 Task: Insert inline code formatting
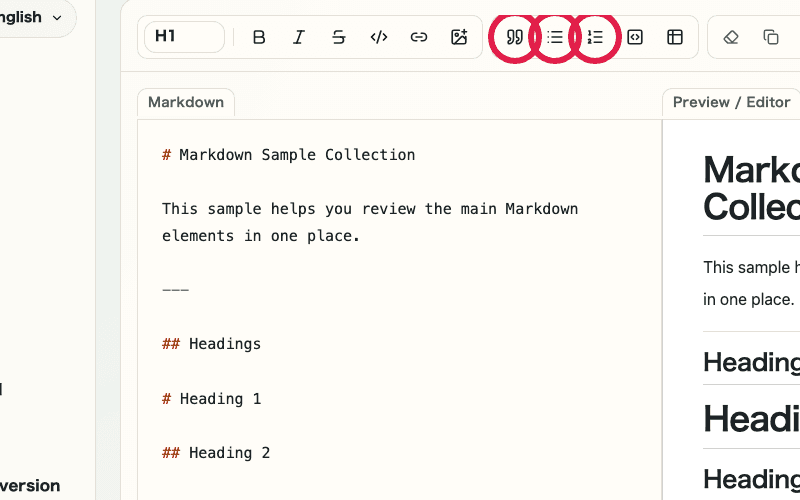[x=379, y=37]
